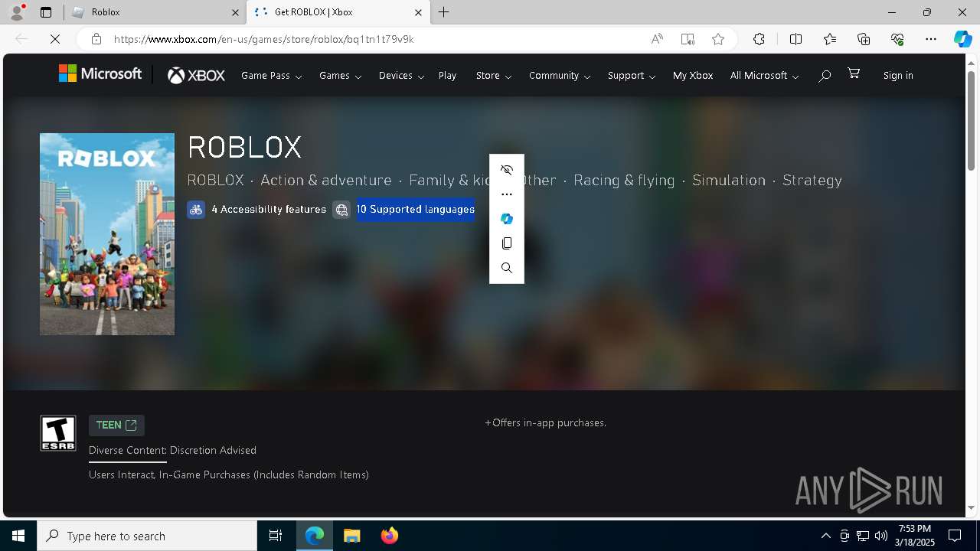Stop loading the page
The height and width of the screenshot is (551, 980).
click(x=55, y=39)
